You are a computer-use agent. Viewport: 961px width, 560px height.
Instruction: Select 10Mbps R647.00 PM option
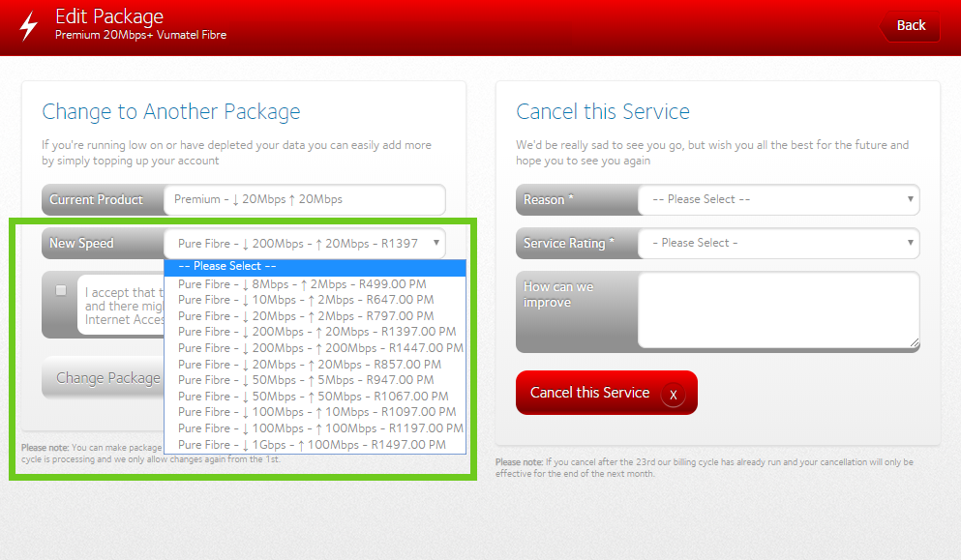click(x=306, y=300)
